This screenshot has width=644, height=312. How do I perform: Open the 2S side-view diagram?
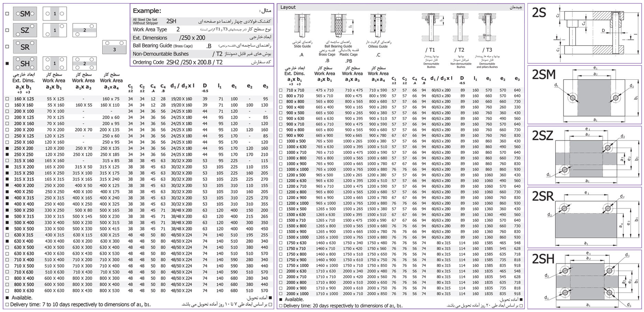[584, 34]
